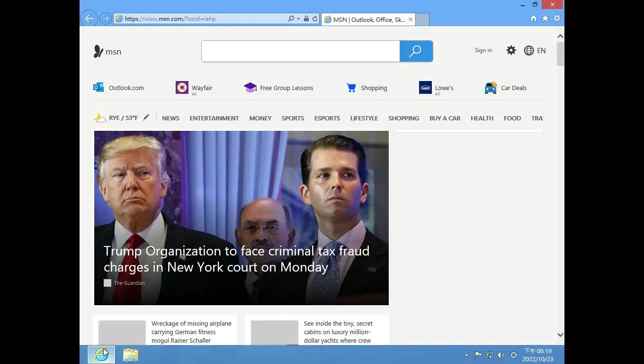Viewport: 644px width, 364px height.
Task: Select the MSN browser tab
Action: point(368,19)
